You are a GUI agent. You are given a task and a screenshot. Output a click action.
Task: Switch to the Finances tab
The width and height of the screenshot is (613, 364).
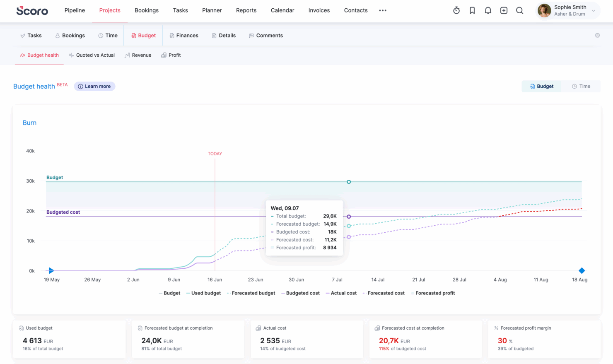pos(184,36)
